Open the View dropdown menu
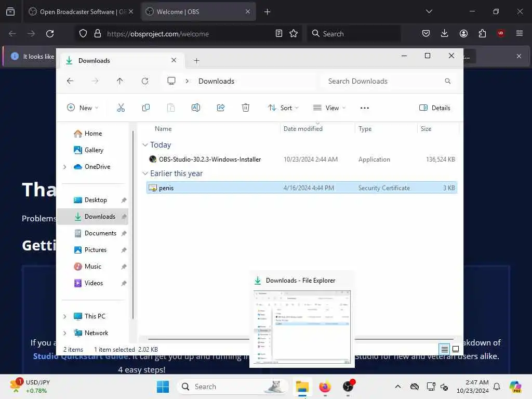 click(x=329, y=108)
